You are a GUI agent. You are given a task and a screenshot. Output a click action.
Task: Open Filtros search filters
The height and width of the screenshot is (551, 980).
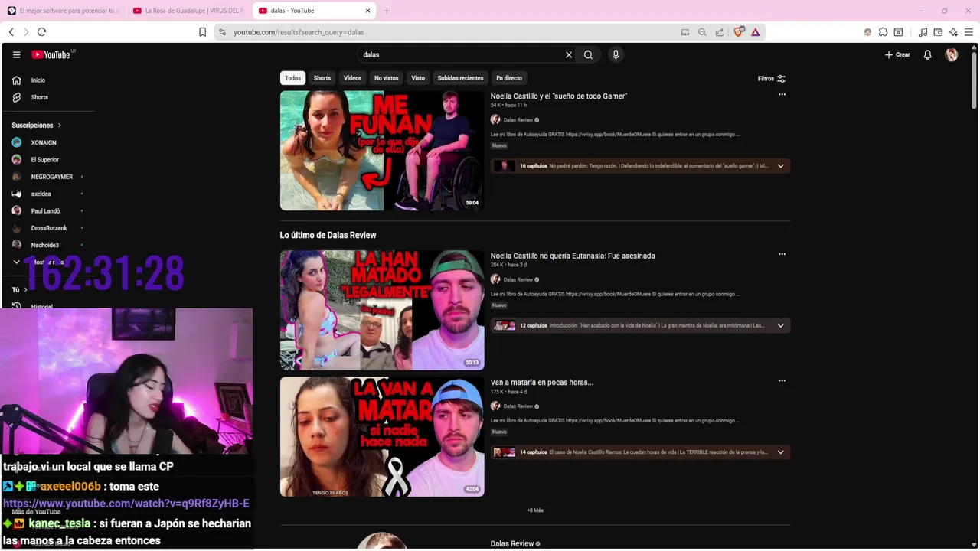[772, 78]
